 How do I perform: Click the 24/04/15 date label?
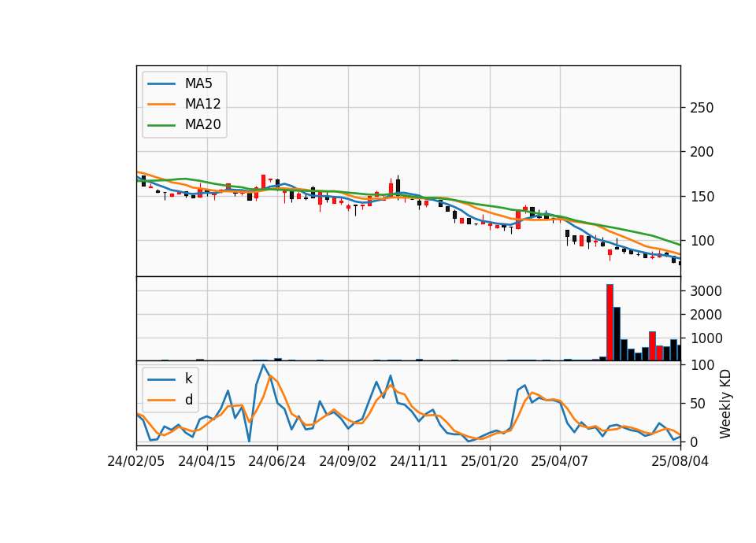click(207, 461)
